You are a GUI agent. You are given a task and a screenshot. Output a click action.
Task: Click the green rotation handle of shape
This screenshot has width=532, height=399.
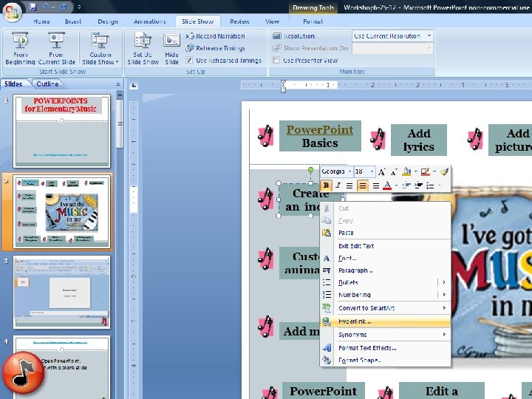310,169
